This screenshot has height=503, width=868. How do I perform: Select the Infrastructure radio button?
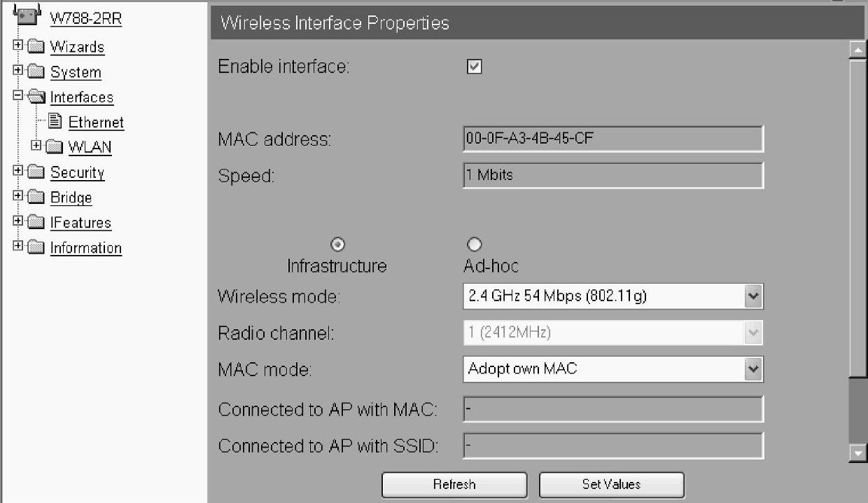[x=337, y=244]
